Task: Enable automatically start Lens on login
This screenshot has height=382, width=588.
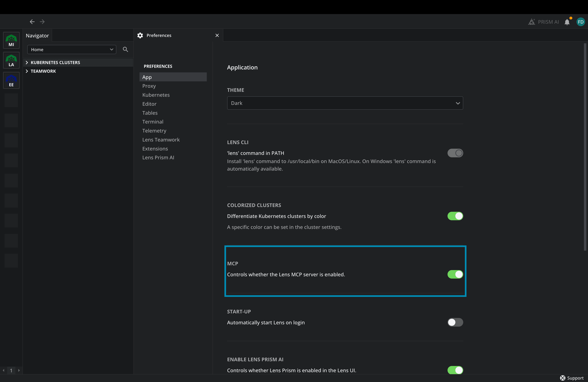Action: (x=455, y=323)
